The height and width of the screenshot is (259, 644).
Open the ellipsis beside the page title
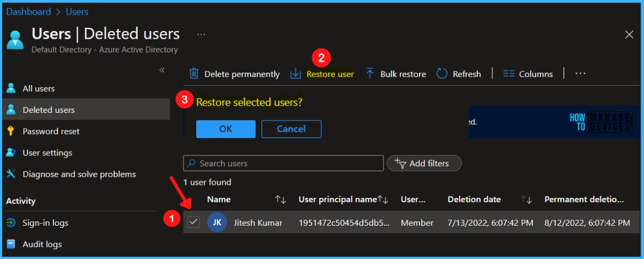tap(201, 34)
